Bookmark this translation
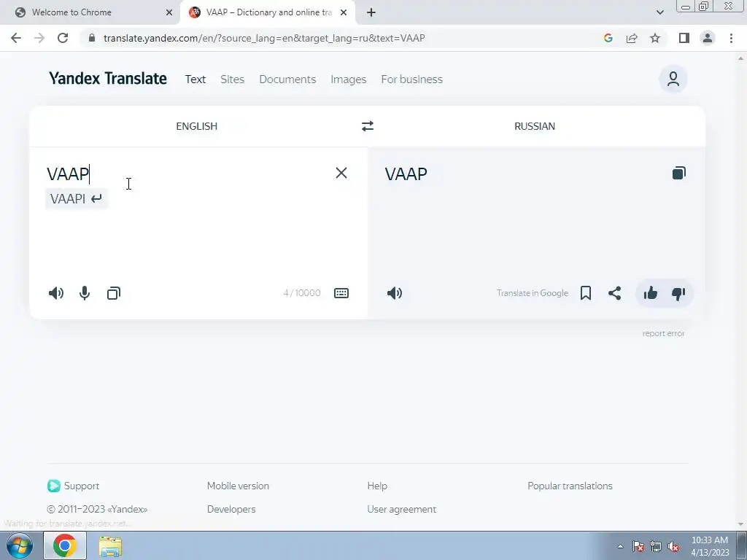Viewport: 747px width, 560px height. (586, 293)
